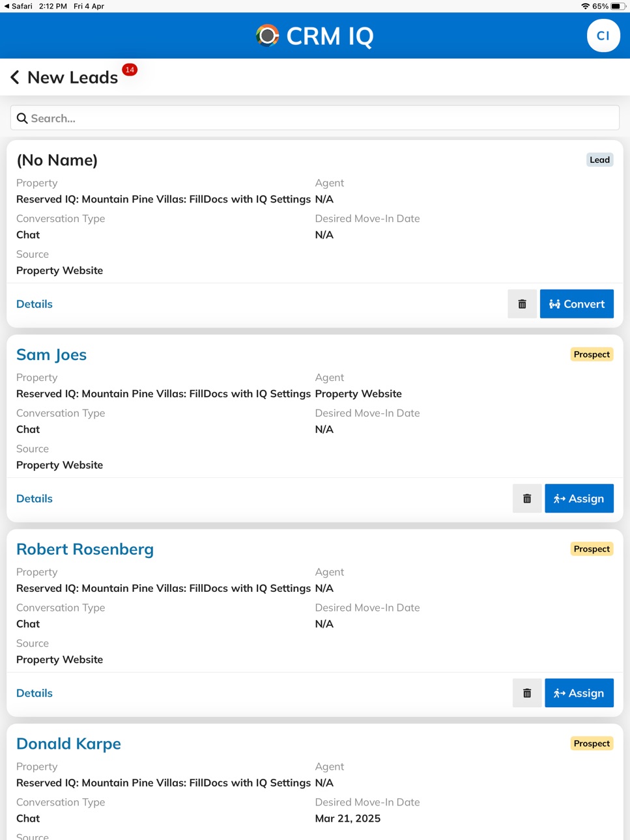Click (No Name) Source value Property Website
This screenshot has width=630, height=840.
click(59, 271)
